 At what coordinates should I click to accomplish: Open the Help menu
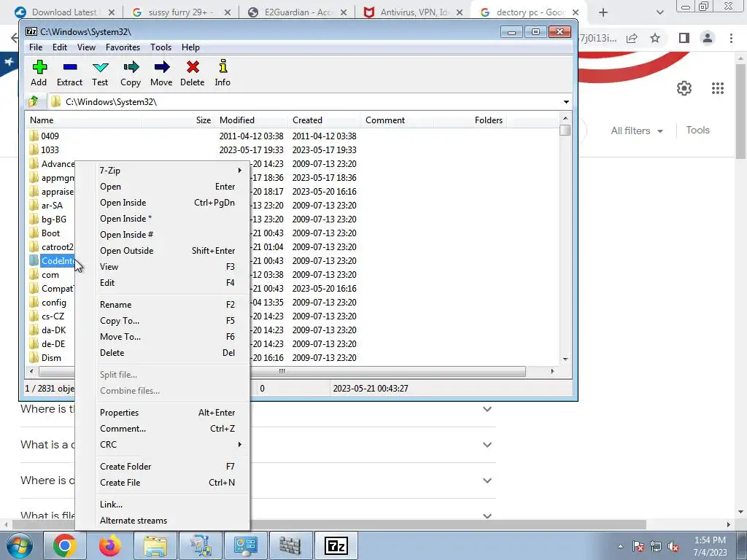click(x=190, y=47)
